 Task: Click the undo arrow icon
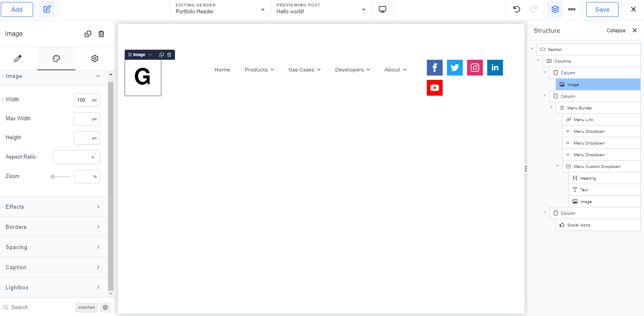click(516, 9)
